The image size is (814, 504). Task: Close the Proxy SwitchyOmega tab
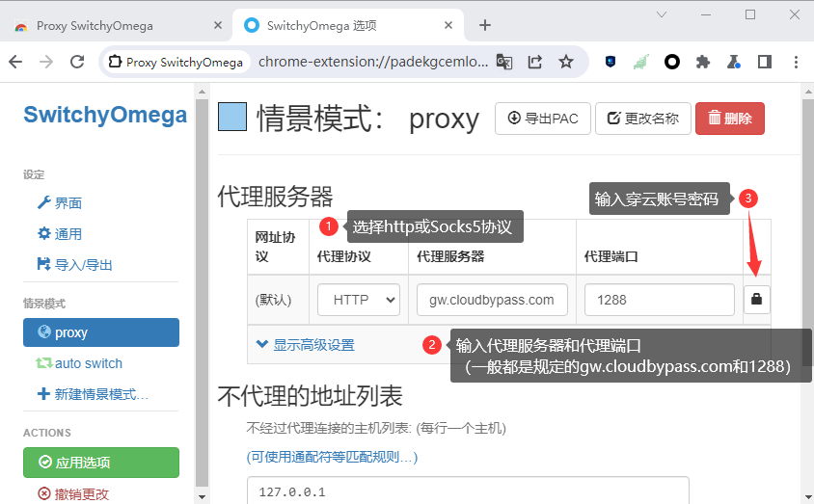(218, 25)
